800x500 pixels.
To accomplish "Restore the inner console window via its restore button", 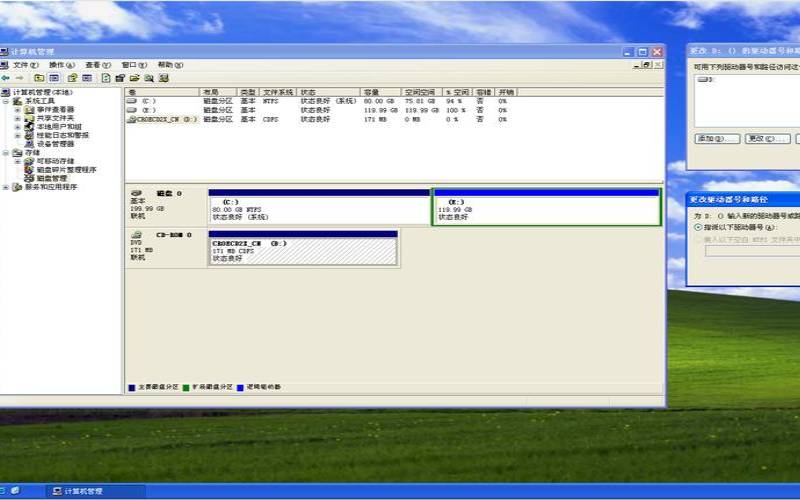I will (647, 65).
